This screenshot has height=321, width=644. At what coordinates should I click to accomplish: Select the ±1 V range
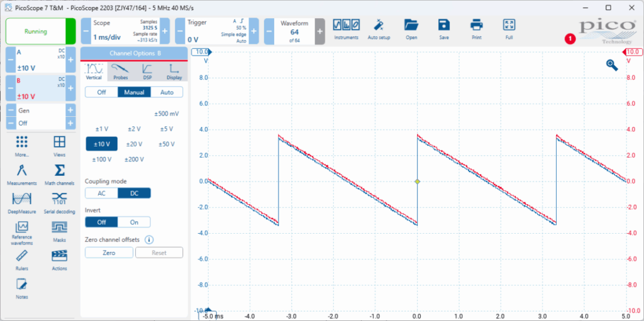tap(101, 129)
